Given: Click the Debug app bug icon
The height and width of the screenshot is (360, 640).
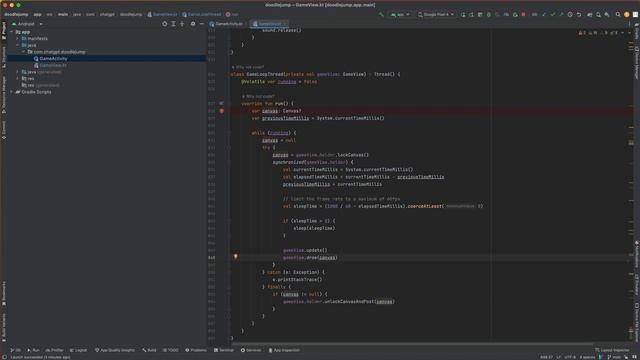Looking at the screenshot, I should click(x=489, y=14).
